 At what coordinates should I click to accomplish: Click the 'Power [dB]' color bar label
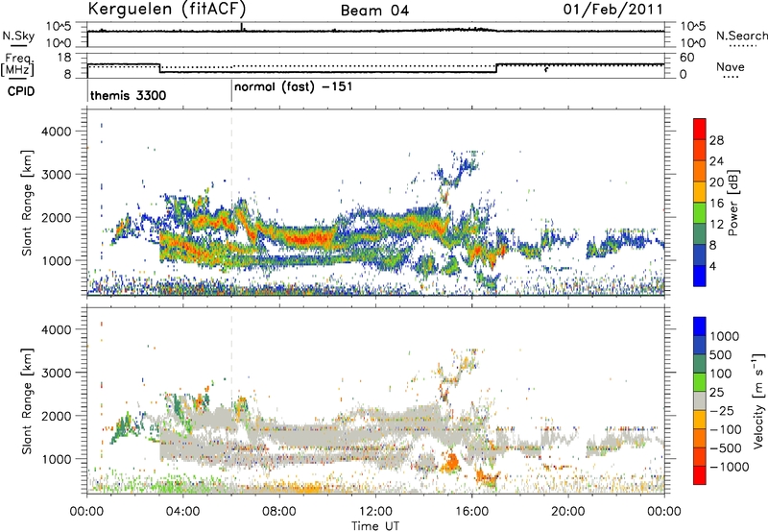coord(732,203)
